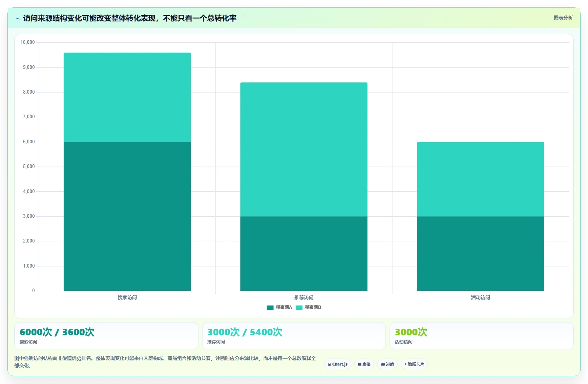Image resolution: width=588 pixels, height=384 pixels.
Task: Toggle the 观察期A legend swatch
Action: click(x=270, y=307)
